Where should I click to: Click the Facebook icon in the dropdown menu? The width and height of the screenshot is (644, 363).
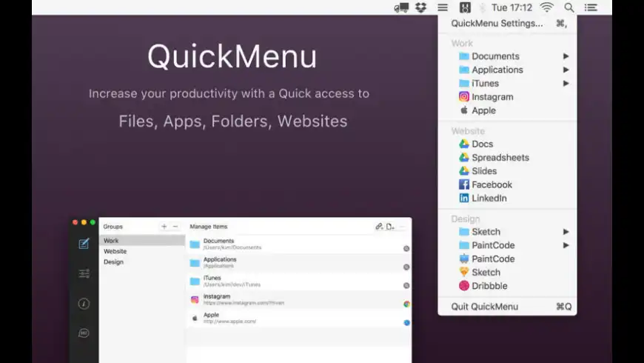tap(463, 184)
